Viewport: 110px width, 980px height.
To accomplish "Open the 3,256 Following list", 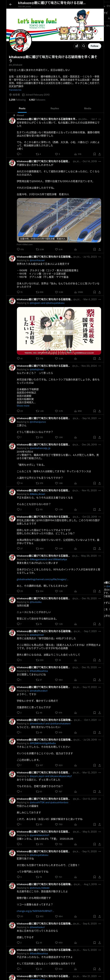I will [x=17, y=100].
